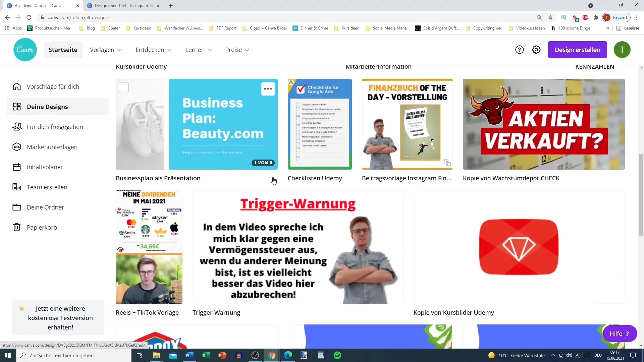Expand the system tray hidden icons arrow

pyautogui.click(x=553, y=355)
